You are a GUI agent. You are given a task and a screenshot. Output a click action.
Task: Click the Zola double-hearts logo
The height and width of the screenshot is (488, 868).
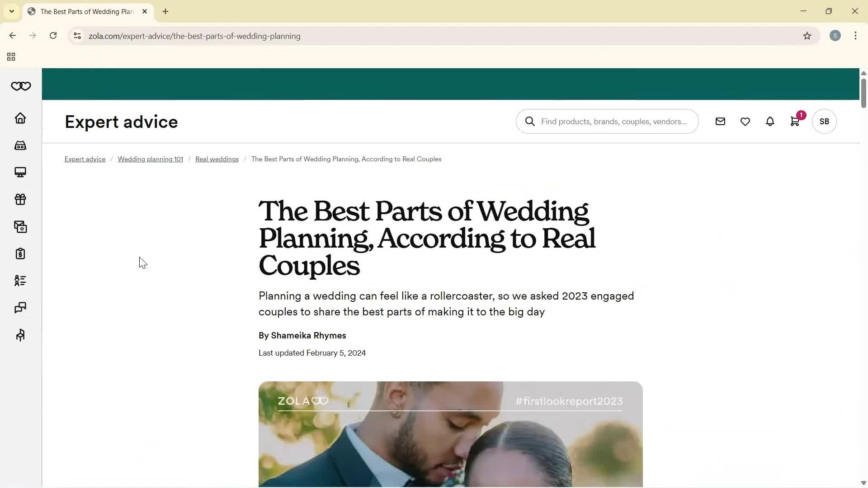pyautogui.click(x=21, y=86)
